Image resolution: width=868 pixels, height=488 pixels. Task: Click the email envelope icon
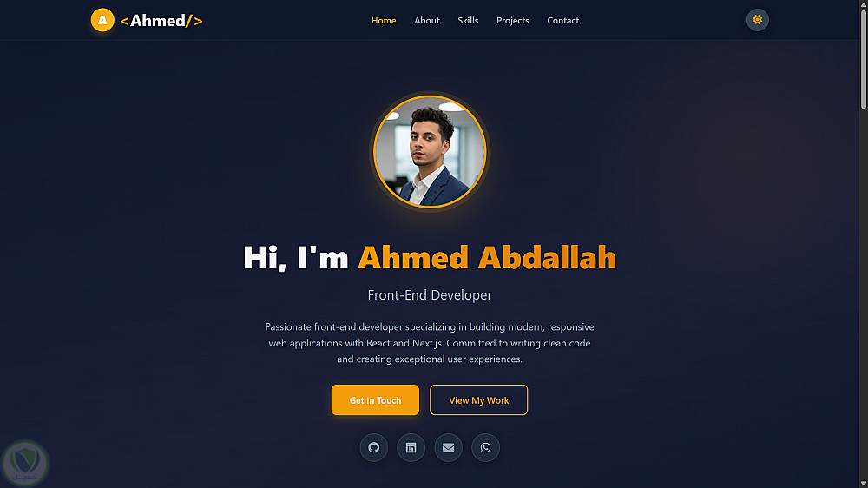pyautogui.click(x=449, y=447)
